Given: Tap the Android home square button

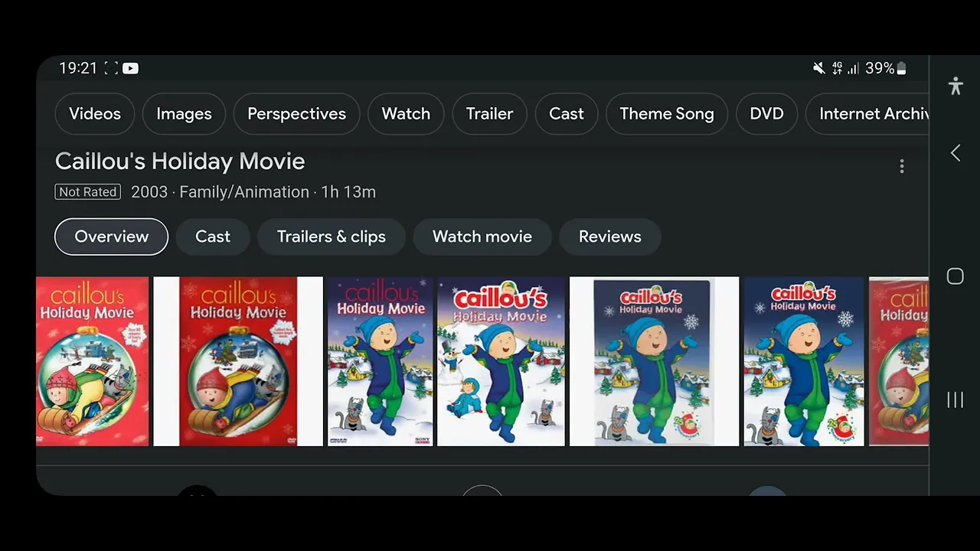Looking at the screenshot, I should (955, 276).
